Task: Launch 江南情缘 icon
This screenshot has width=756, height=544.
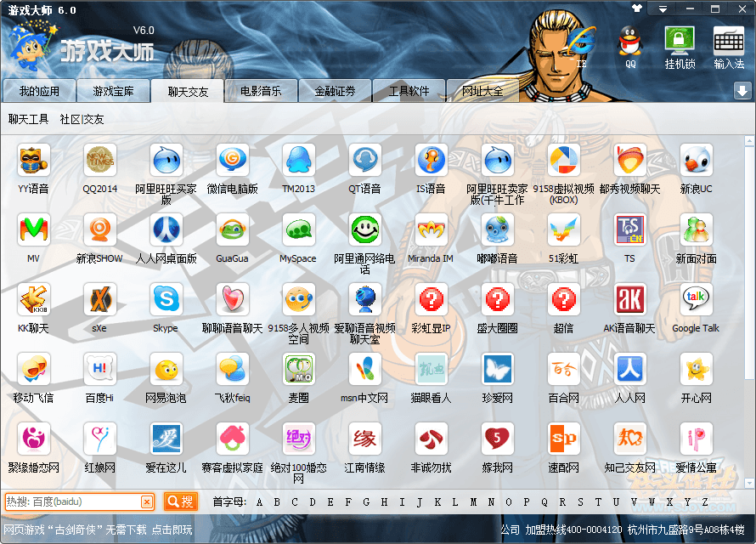Action: pos(365,439)
